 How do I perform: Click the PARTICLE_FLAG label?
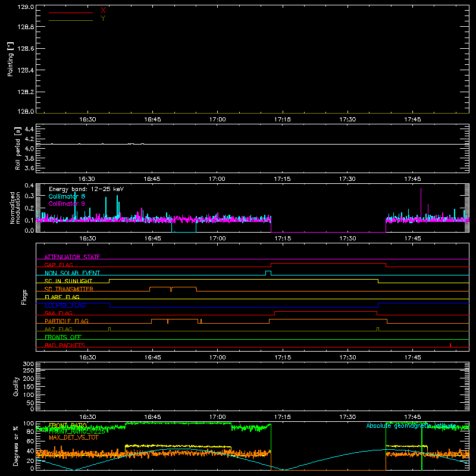[x=67, y=321]
